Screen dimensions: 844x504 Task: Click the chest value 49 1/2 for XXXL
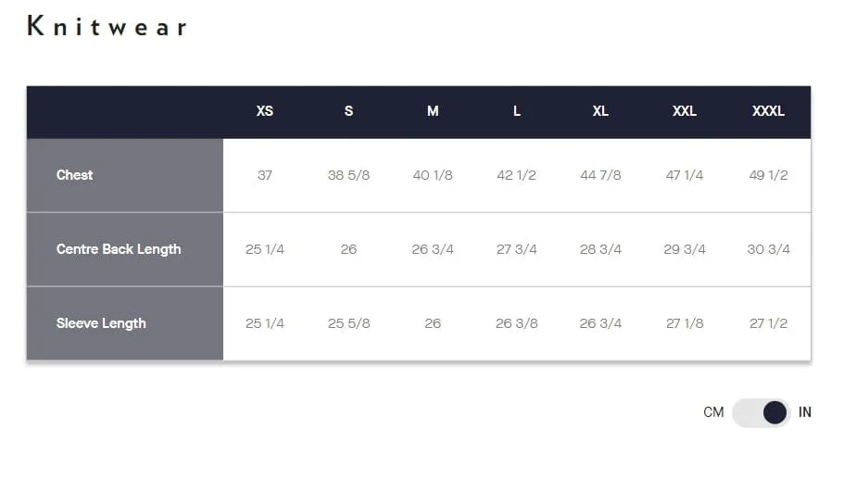pyautogui.click(x=768, y=175)
